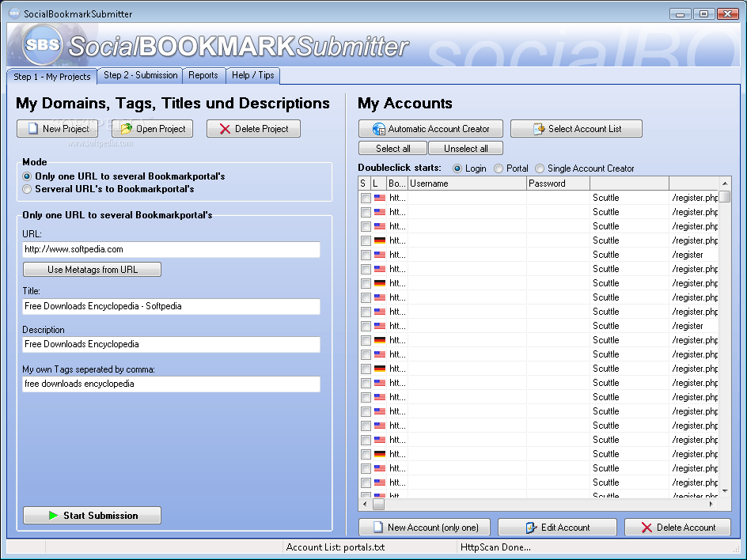Switch to Step 2 - Submission tab
The image size is (747, 560).
(x=141, y=75)
